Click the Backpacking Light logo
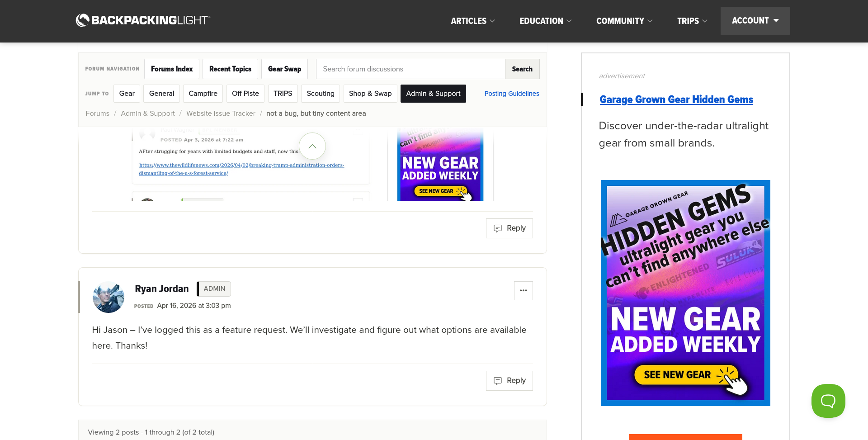 pos(143,20)
